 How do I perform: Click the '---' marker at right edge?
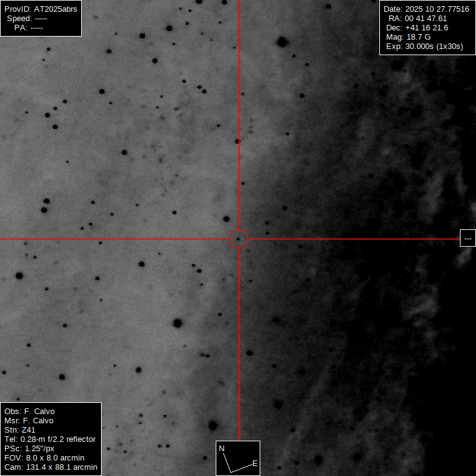coord(467,238)
